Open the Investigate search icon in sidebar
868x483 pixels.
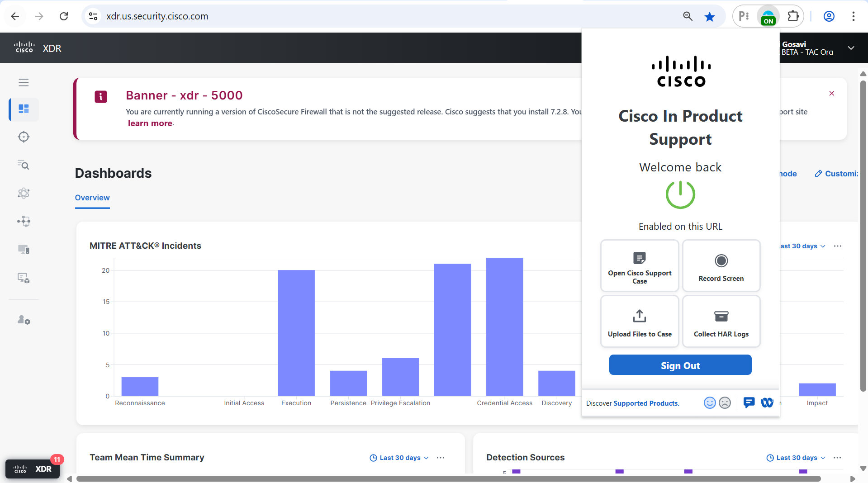coord(24,165)
